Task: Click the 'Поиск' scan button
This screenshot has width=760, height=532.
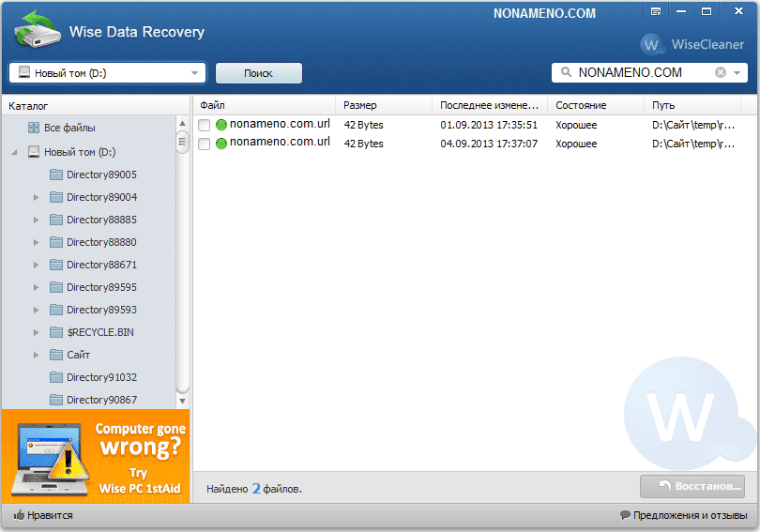Action: pyautogui.click(x=258, y=73)
